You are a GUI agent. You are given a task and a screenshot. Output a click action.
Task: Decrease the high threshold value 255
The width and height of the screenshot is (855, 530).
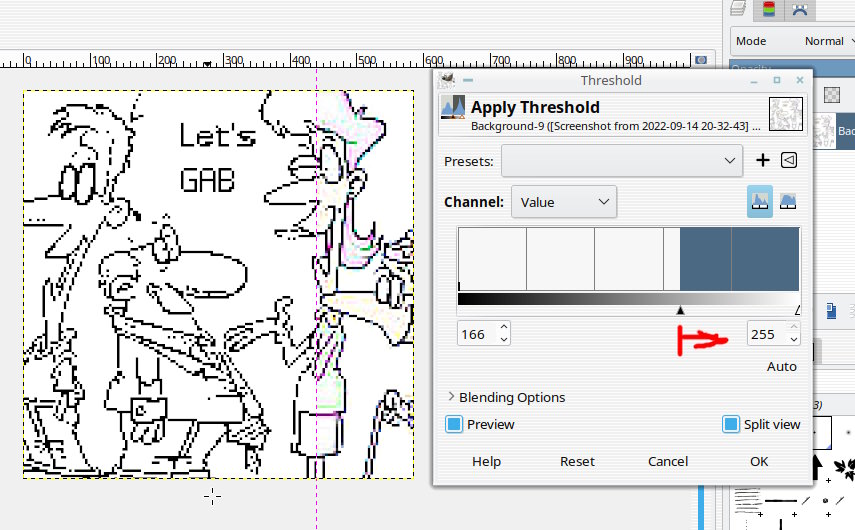coord(793,339)
